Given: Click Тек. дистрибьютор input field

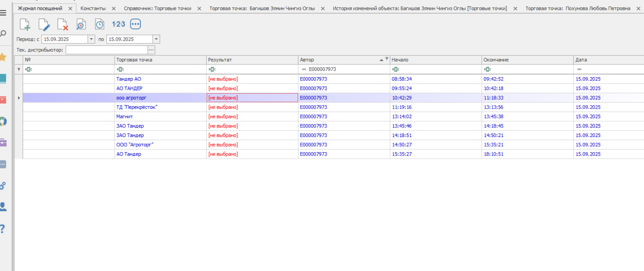Looking at the screenshot, I should click(107, 50).
